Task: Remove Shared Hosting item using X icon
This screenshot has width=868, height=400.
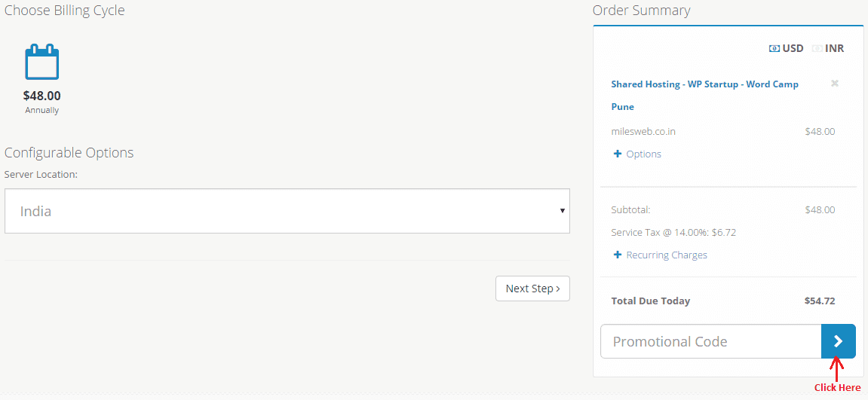Action: point(835,84)
